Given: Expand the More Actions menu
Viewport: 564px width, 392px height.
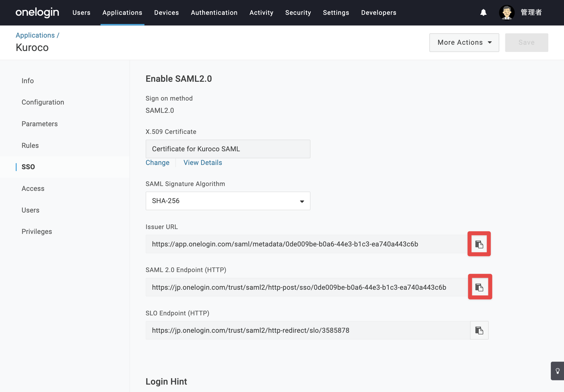Looking at the screenshot, I should point(464,42).
